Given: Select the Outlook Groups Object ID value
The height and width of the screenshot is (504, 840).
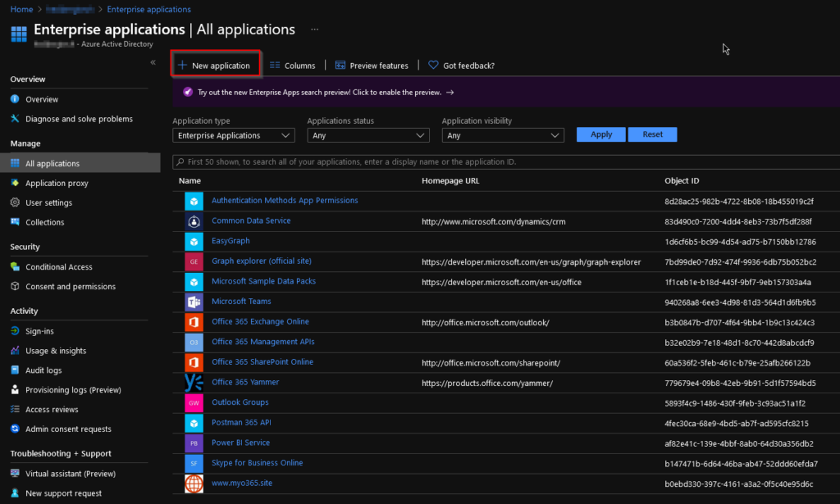Looking at the screenshot, I should tap(735, 403).
